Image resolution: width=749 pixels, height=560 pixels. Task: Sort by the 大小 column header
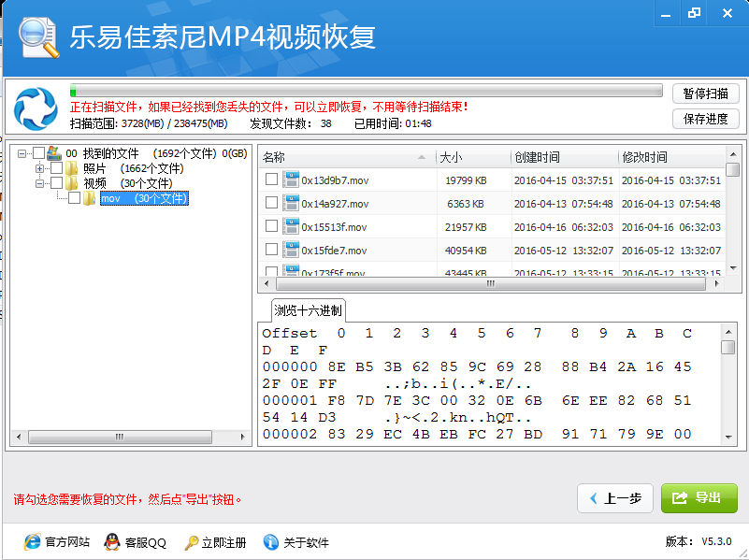472,157
